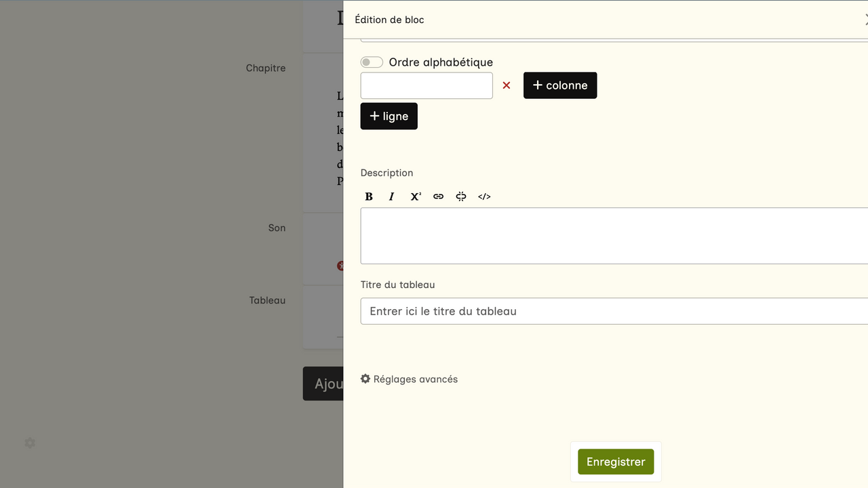Save the block with Enregistrer
This screenshot has width=868, height=488.
(616, 462)
